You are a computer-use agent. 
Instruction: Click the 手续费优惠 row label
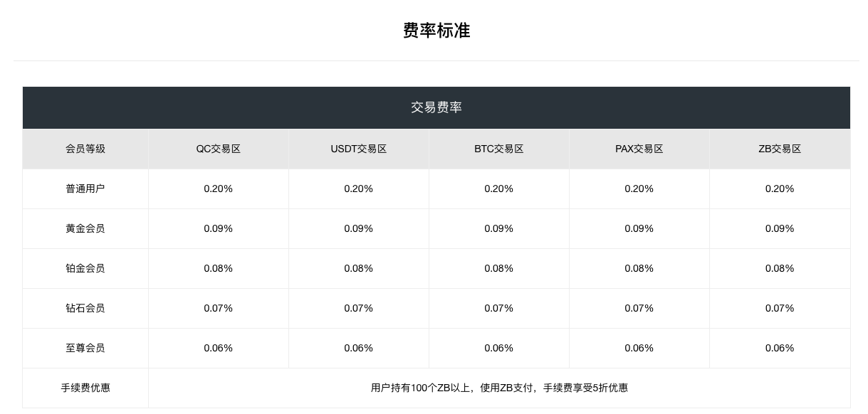point(85,388)
